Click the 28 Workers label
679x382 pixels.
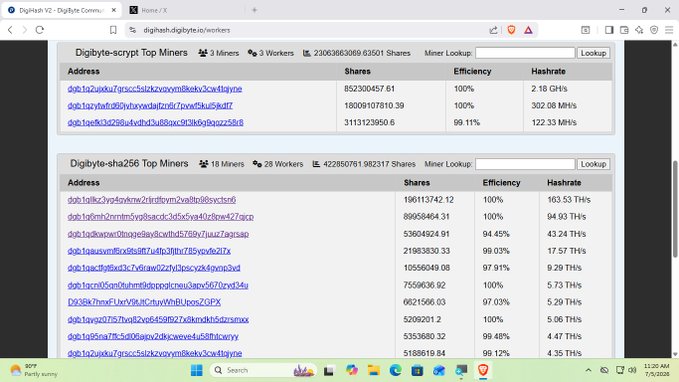click(x=278, y=164)
